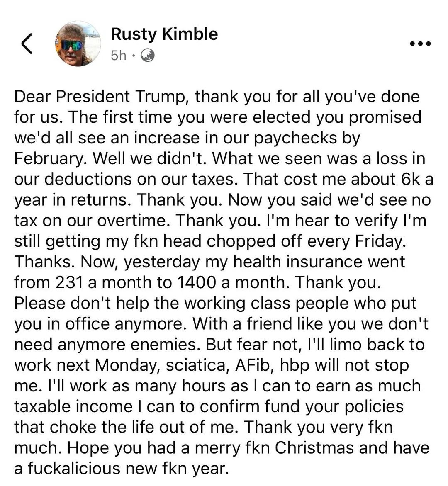Open the three-dot post options menu
This screenshot has height=486, width=448.
[x=420, y=44]
